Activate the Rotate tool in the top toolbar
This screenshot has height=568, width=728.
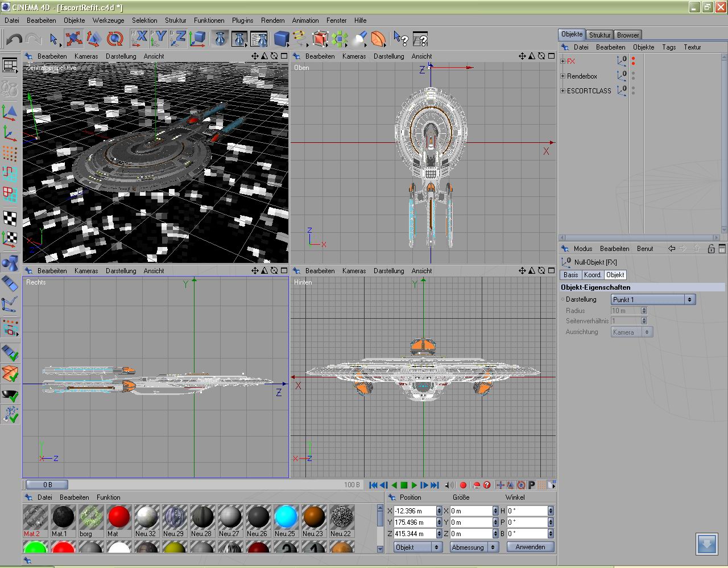pos(115,39)
